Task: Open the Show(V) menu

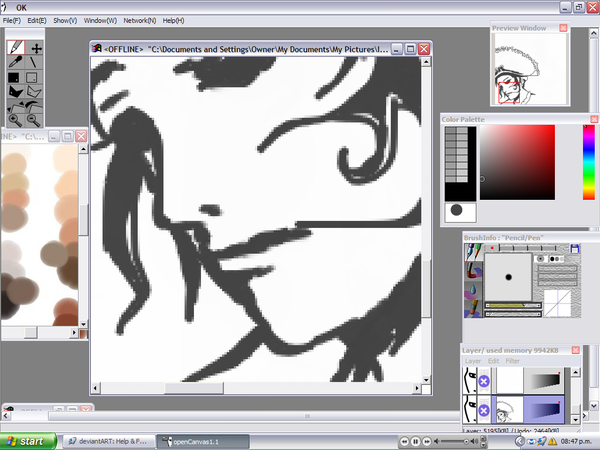Action: (x=65, y=21)
